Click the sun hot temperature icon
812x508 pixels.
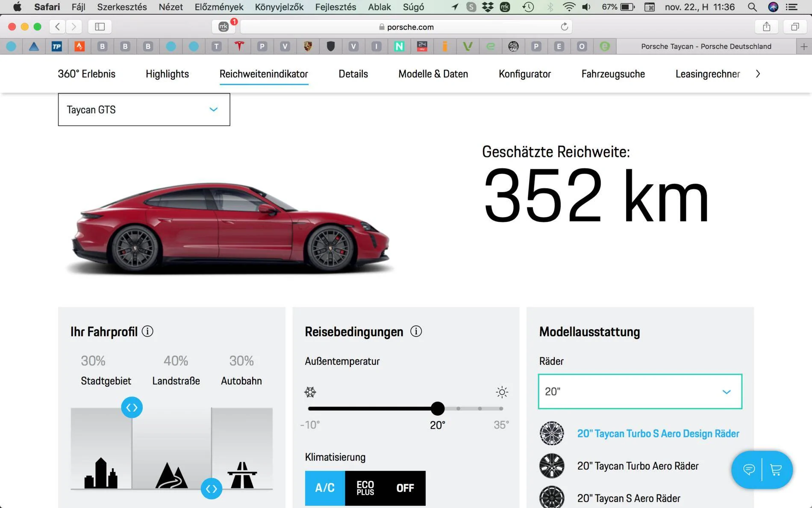point(502,392)
